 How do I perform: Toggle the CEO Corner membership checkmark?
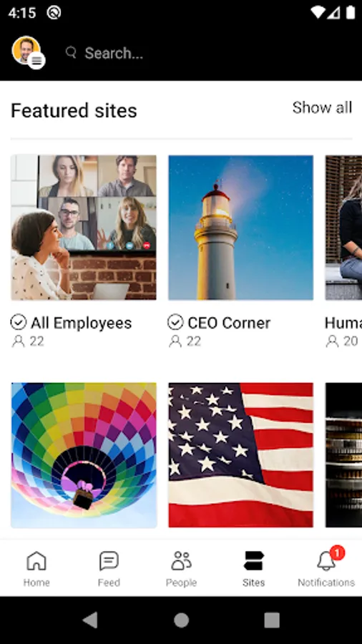click(175, 323)
